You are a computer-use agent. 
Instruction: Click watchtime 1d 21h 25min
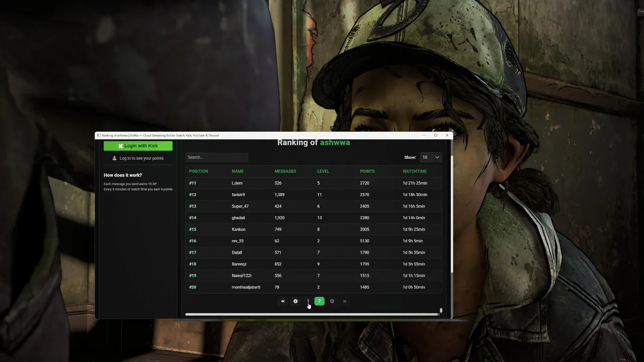(x=415, y=183)
